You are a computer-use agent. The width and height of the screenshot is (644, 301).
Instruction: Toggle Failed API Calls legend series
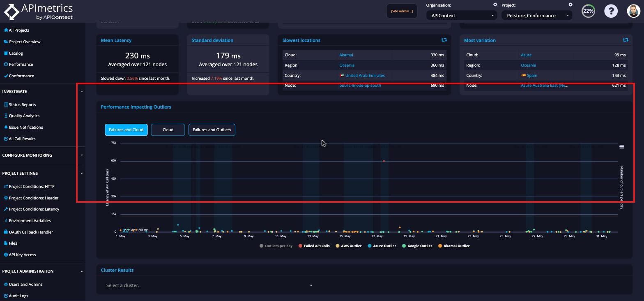tap(314, 246)
